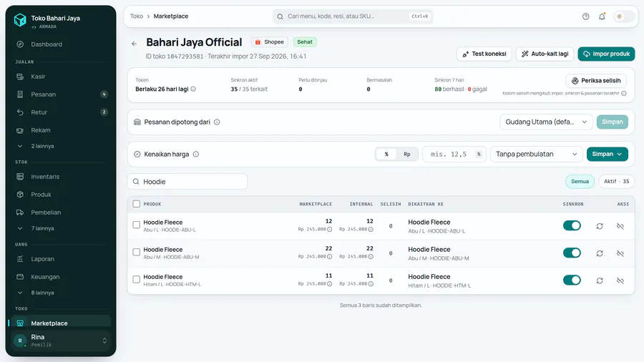Click the product search field with Hoodie

click(187, 182)
